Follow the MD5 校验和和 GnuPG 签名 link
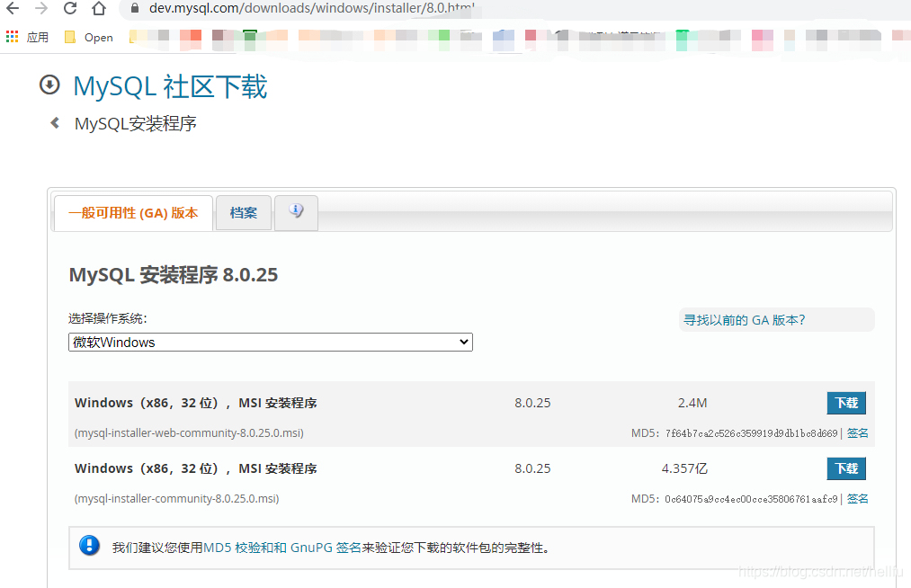This screenshot has height=588, width=911. (282, 548)
